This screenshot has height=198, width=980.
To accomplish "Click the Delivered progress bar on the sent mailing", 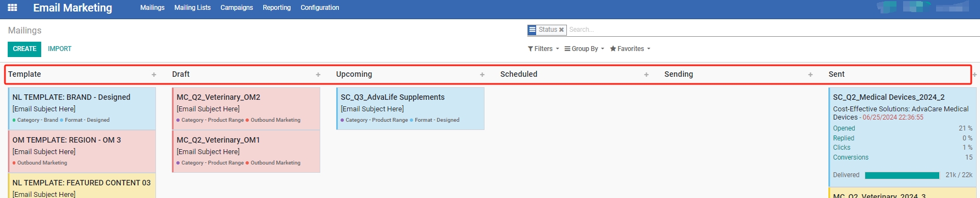I will click(x=902, y=176).
